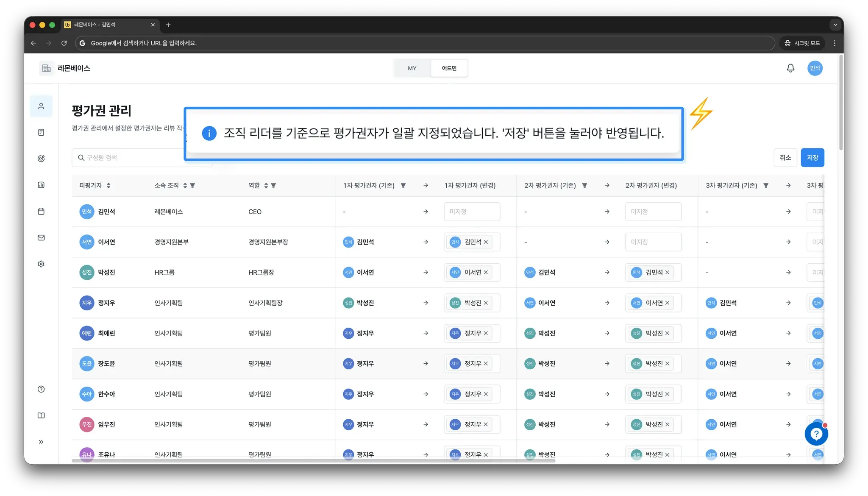Viewport: 868px width, 496px height.
Task: Click the 시크릿 모드 incognito indicator
Action: (x=802, y=43)
